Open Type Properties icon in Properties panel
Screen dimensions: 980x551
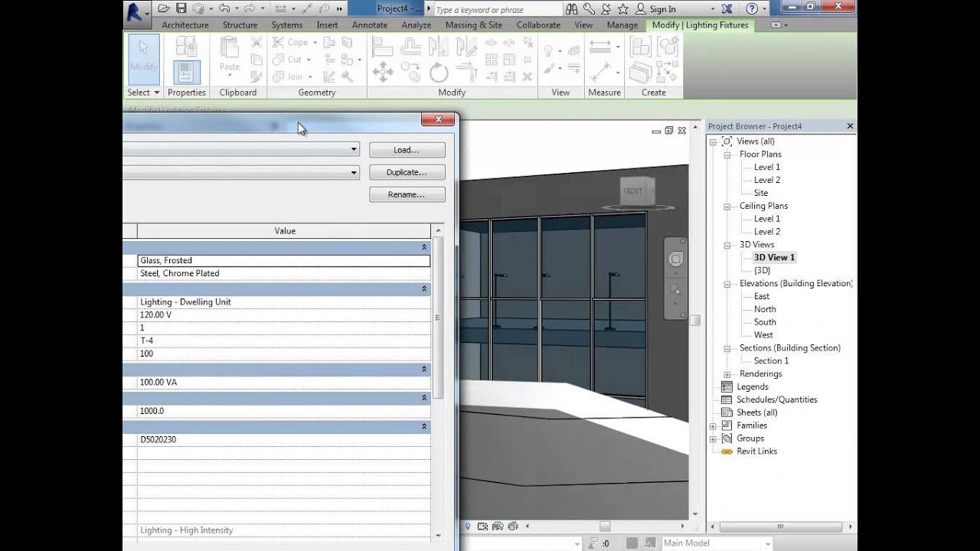(186, 47)
